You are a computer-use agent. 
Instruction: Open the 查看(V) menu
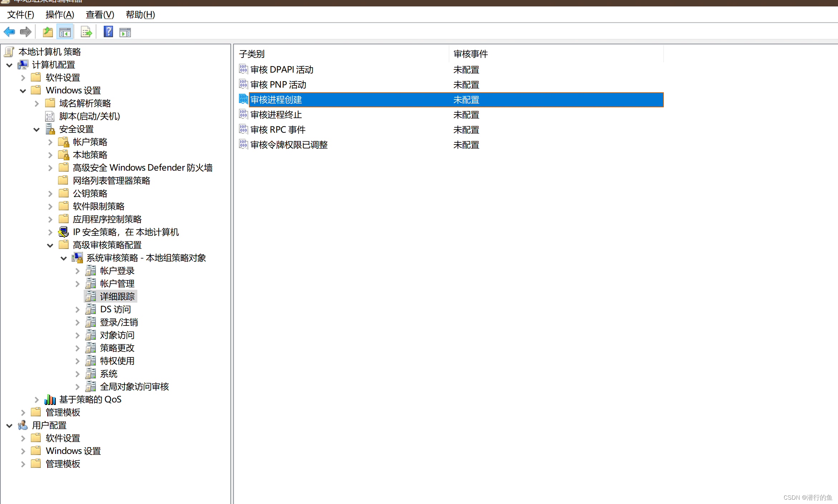(100, 15)
